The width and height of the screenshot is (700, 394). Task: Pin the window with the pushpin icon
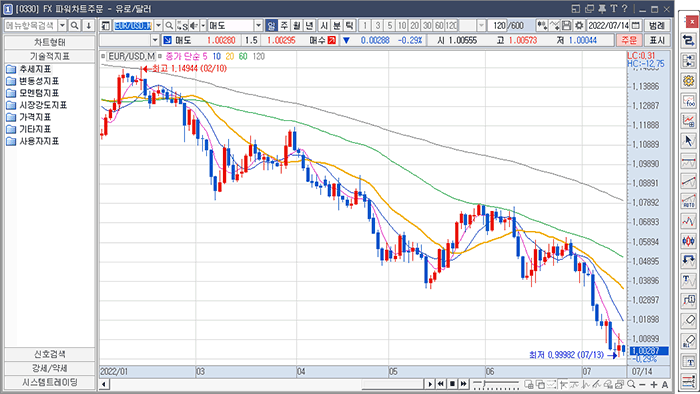602,9
